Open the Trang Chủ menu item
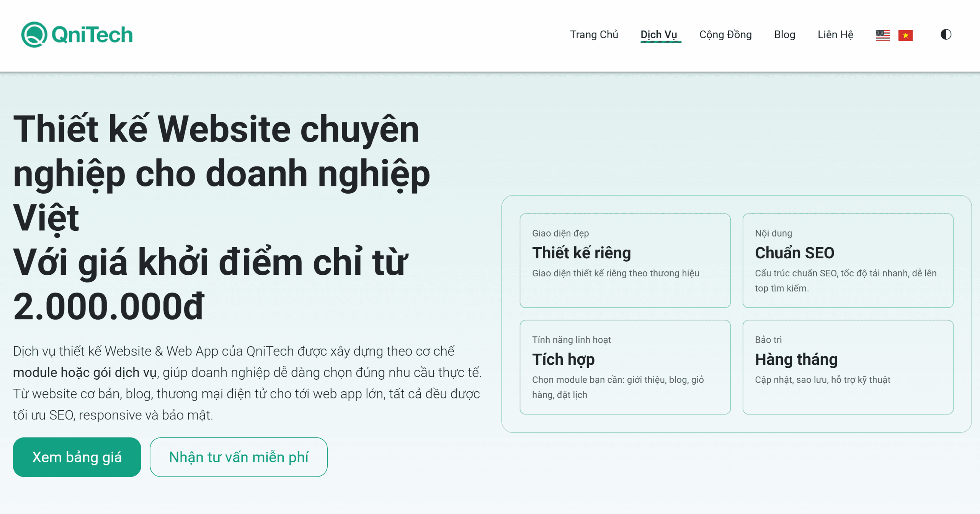 (x=594, y=34)
